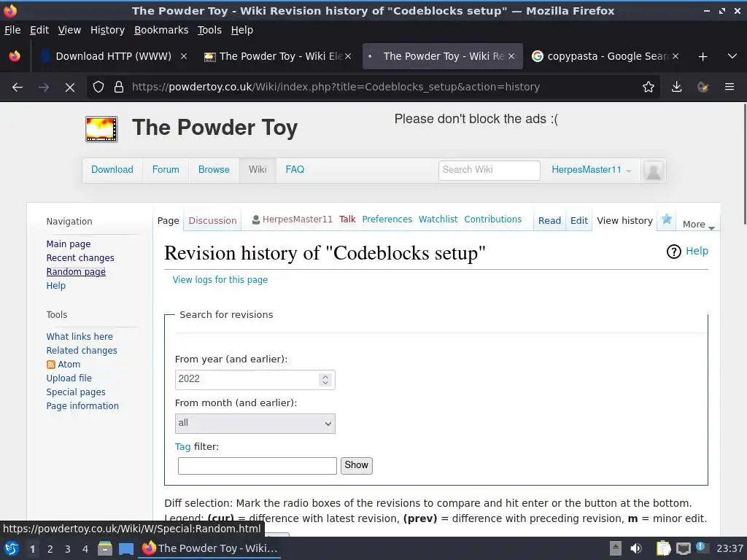The image size is (747, 560).
Task: Open the Page information link
Action: click(82, 406)
